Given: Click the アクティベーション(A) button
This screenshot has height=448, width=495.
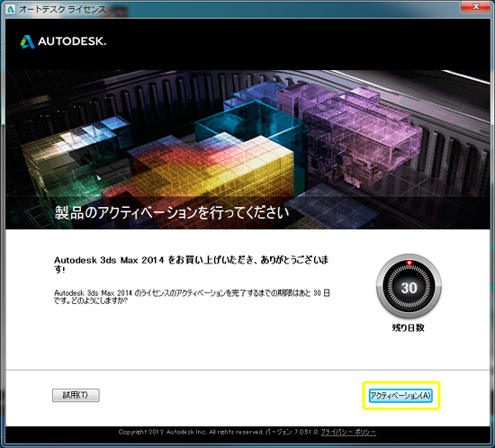Looking at the screenshot, I should tap(400, 396).
